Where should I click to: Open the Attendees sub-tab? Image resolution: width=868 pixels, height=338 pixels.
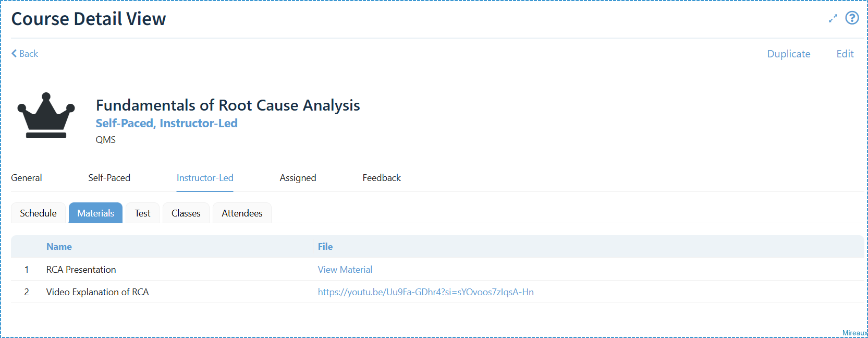coord(242,213)
